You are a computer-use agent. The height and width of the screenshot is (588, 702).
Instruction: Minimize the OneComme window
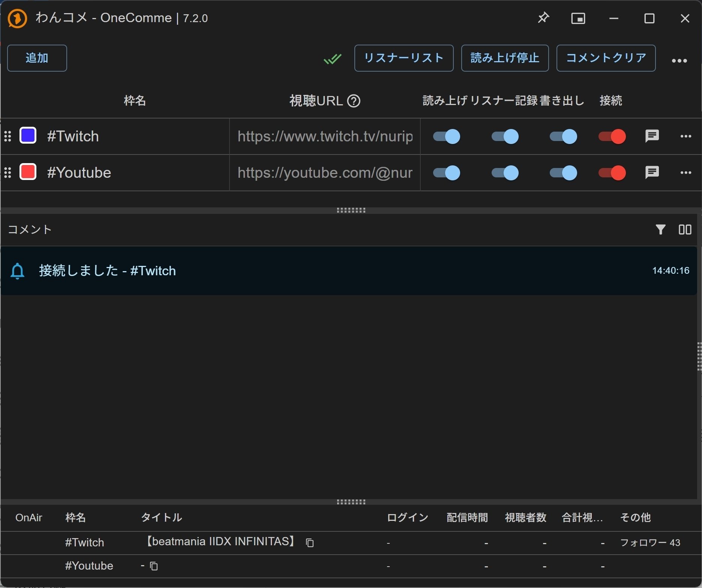click(x=613, y=18)
